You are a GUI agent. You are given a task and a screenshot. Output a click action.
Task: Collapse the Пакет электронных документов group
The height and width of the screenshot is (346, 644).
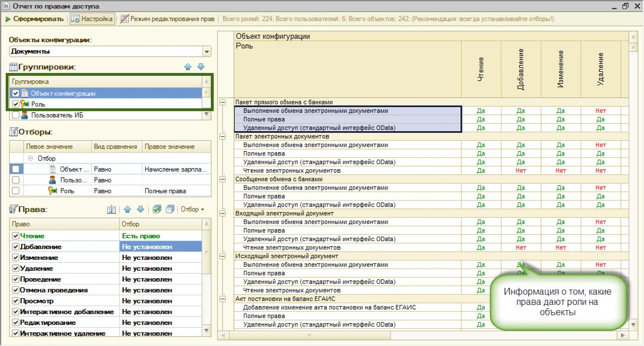point(223,137)
